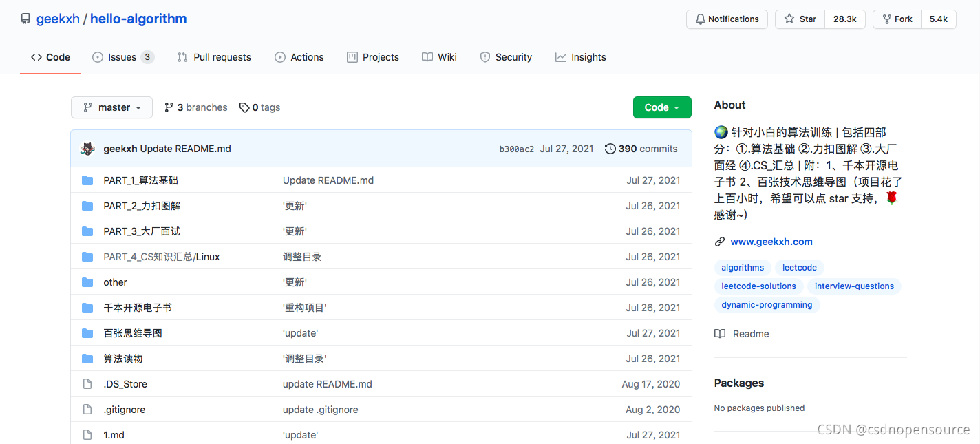
Task: View the 5.4k forks count
Action: point(939,19)
